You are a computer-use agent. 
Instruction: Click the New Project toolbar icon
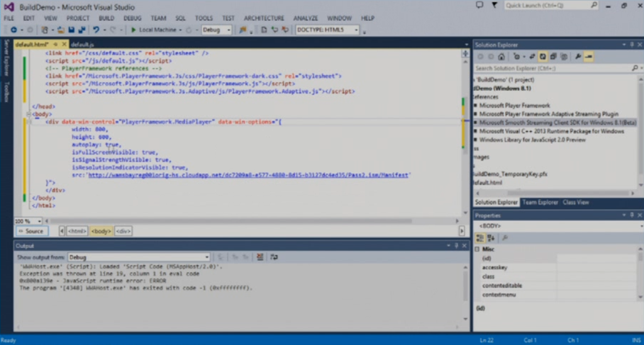tap(45, 30)
